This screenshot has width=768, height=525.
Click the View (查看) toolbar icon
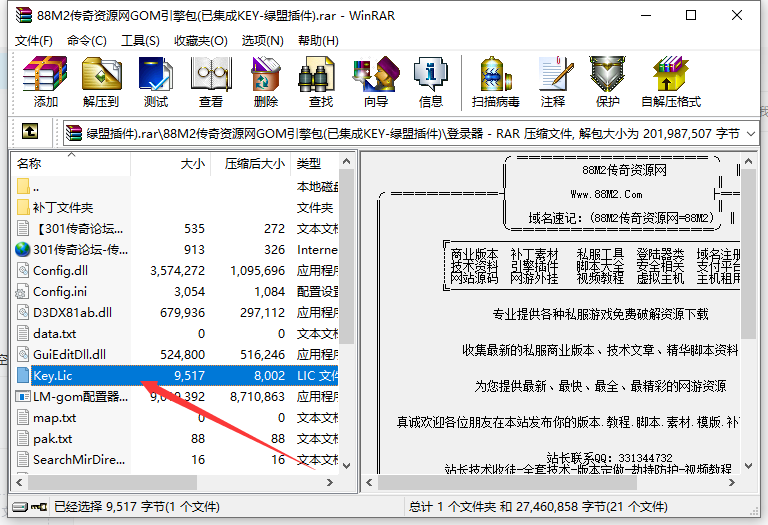point(211,75)
